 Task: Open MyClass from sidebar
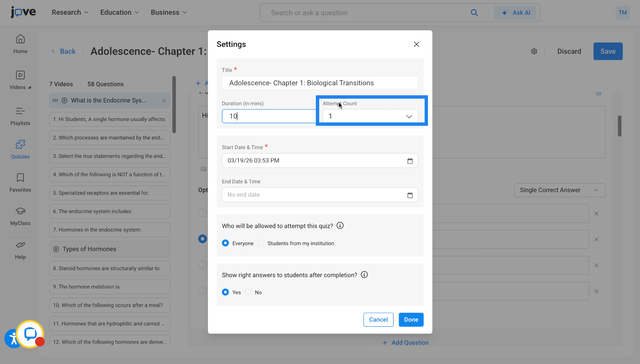pyautogui.click(x=20, y=216)
